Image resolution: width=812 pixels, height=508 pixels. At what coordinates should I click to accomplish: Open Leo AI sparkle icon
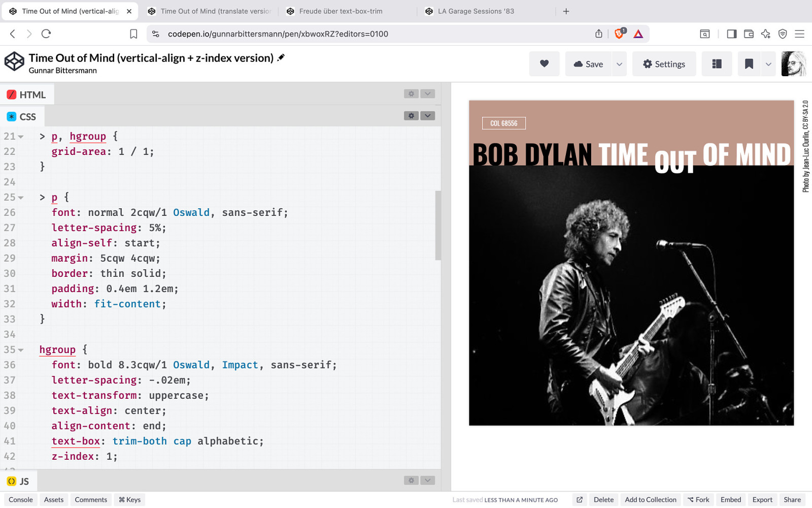coord(766,34)
